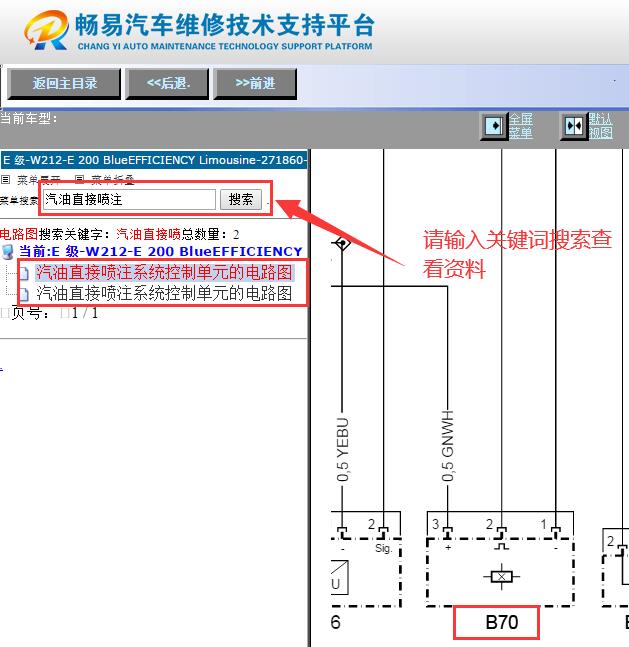Go forward with the >>前进 button
Screen dimensions: 629x647
tap(255, 84)
